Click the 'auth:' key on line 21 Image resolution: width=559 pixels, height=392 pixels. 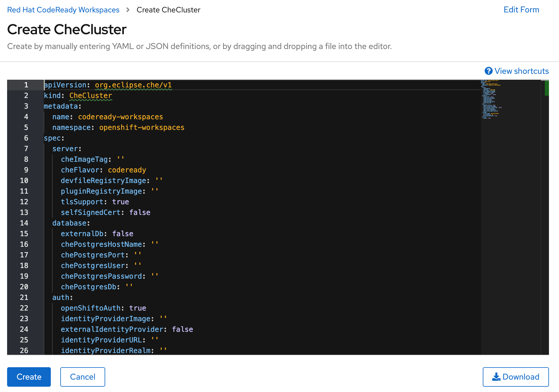(x=63, y=298)
